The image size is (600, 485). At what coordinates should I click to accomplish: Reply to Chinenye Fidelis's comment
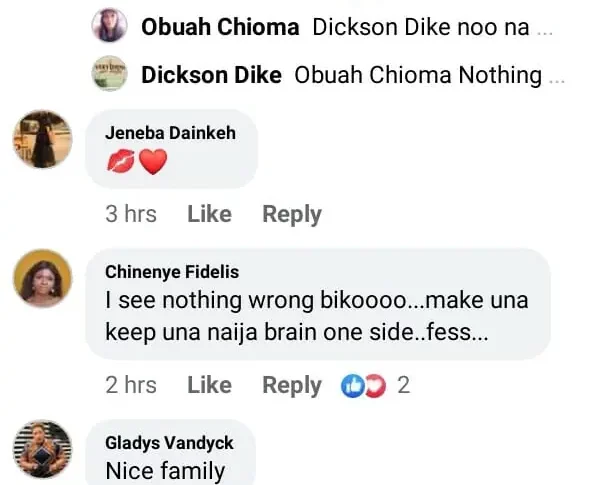tap(291, 385)
